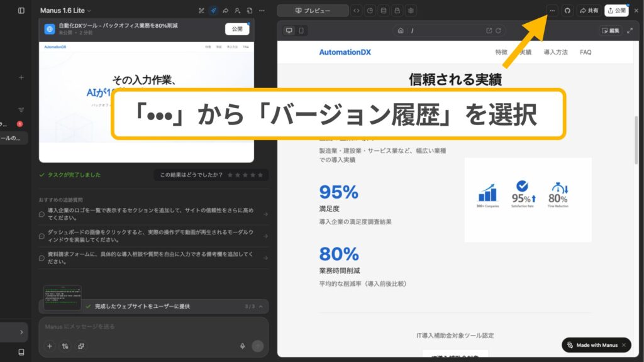
Task: Select mobile view toggle
Action: tap(301, 31)
